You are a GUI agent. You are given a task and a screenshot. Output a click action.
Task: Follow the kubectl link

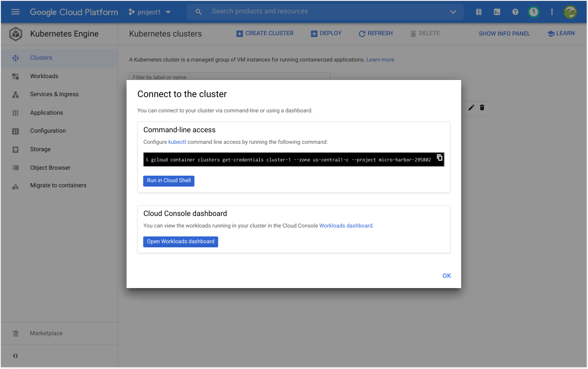[x=177, y=142]
